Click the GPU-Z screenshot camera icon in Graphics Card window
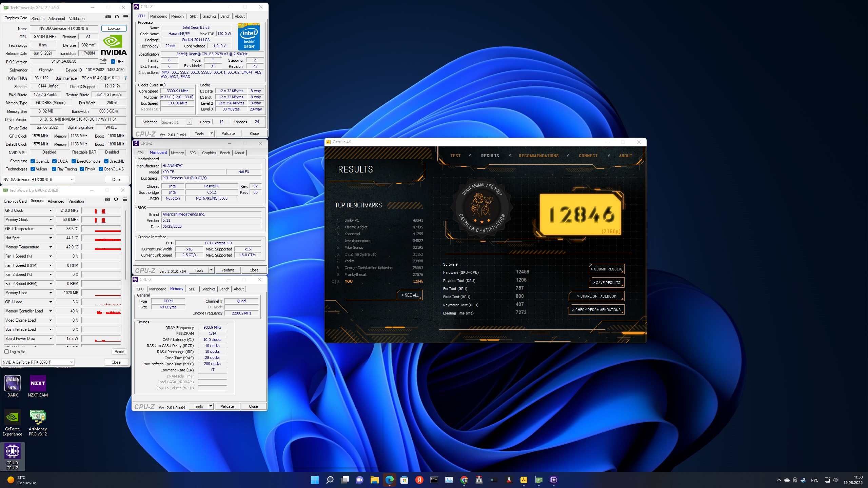 pyautogui.click(x=108, y=17)
